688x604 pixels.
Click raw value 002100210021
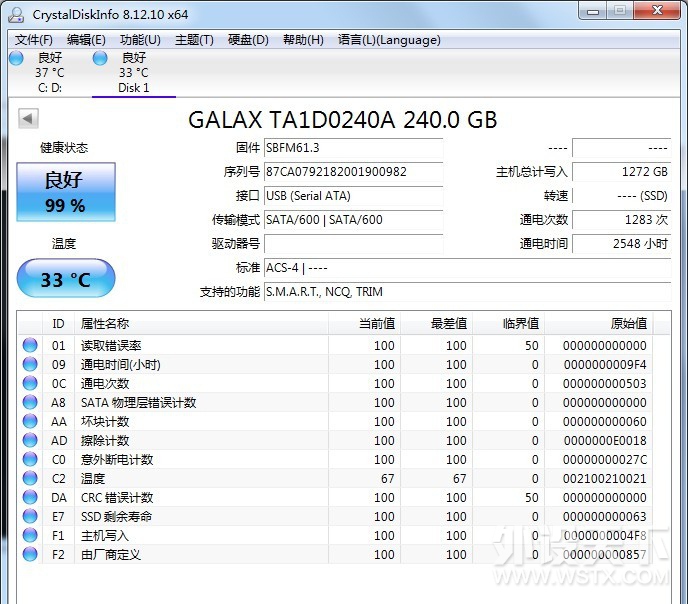click(605, 479)
